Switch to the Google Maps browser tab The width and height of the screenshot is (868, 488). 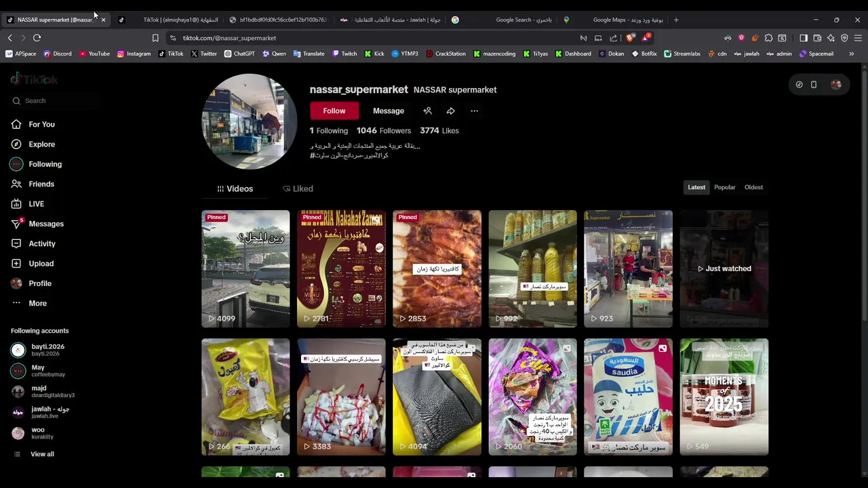click(x=613, y=20)
